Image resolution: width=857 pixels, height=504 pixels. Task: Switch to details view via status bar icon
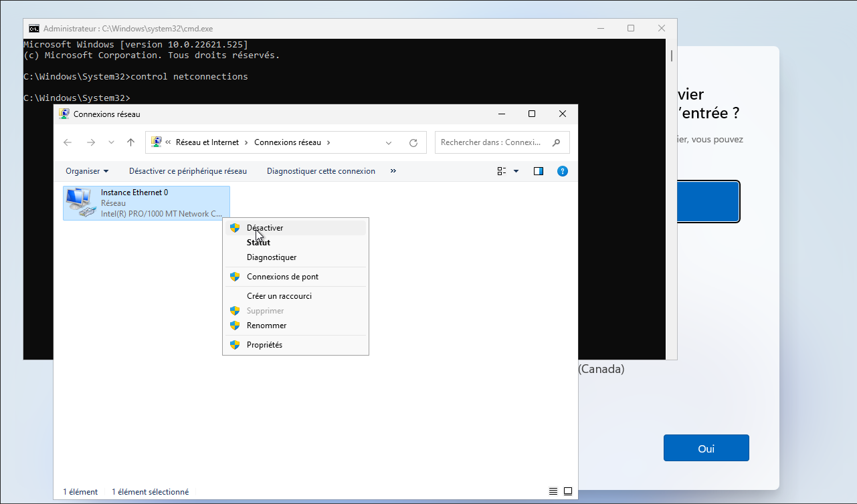(x=553, y=491)
